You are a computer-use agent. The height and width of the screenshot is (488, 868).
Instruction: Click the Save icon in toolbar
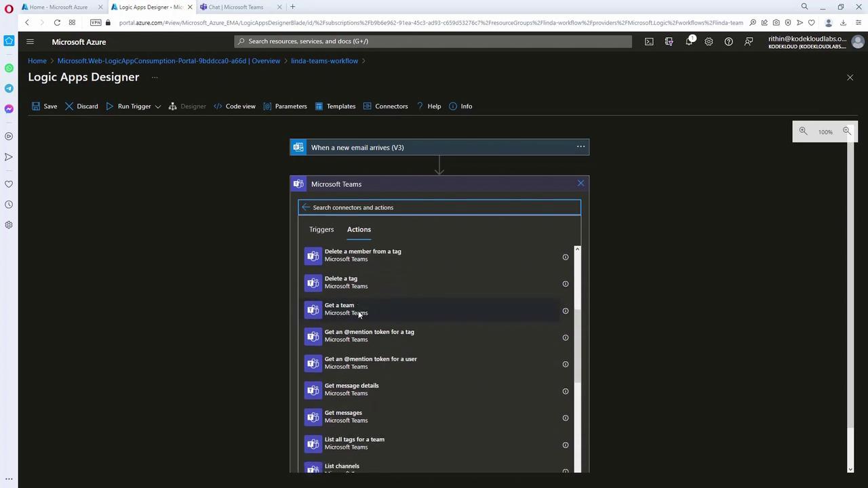click(36, 106)
